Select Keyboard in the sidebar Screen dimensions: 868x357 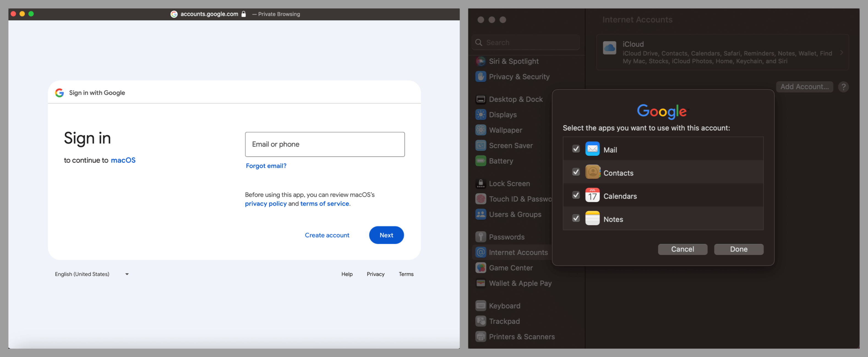point(504,306)
